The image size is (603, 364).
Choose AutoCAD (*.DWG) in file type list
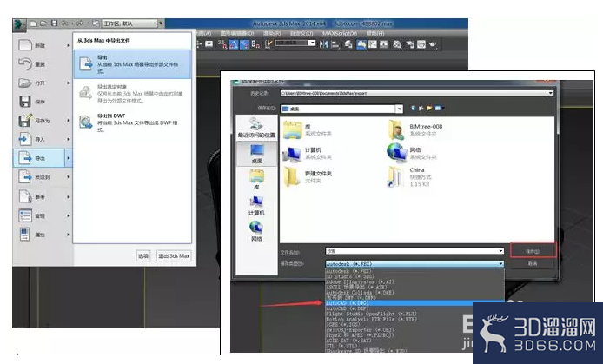pos(414,303)
